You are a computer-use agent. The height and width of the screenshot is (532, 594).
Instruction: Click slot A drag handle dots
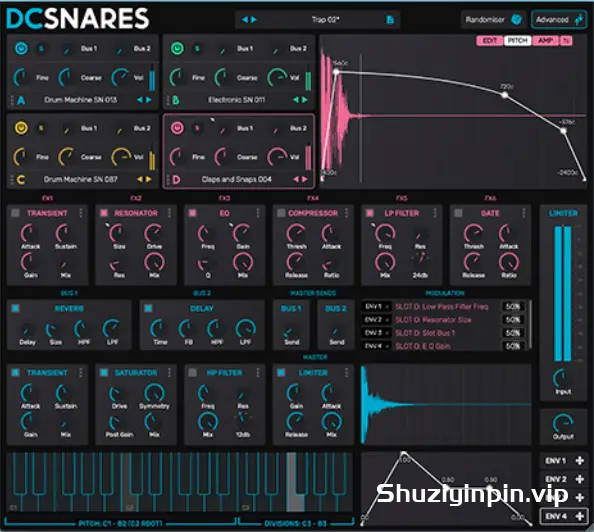(12, 100)
